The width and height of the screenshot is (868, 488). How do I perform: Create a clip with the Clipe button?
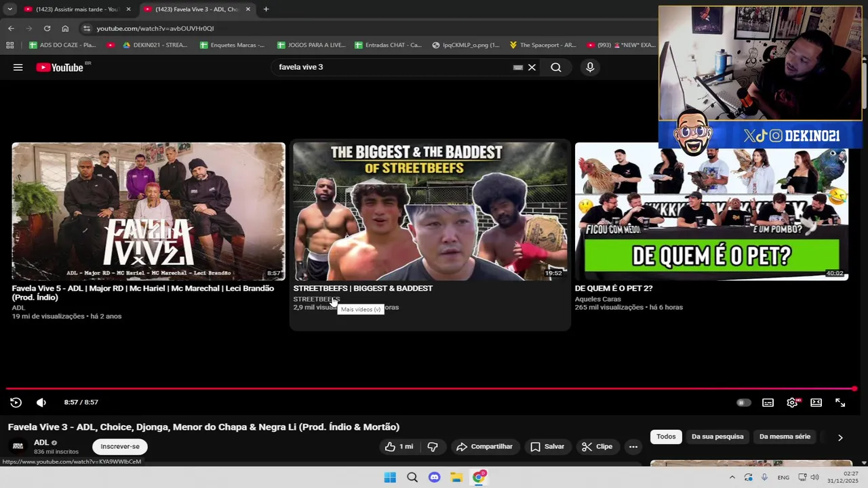pos(597,447)
